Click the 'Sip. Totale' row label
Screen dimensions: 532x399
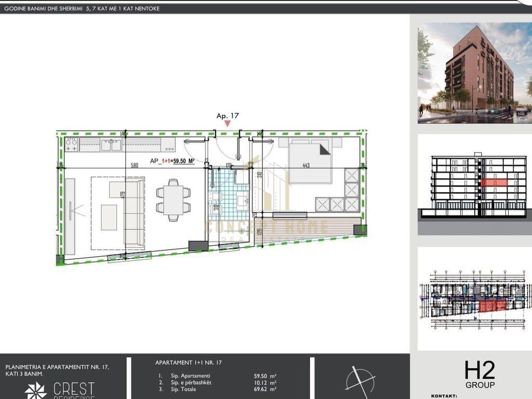[x=183, y=390]
